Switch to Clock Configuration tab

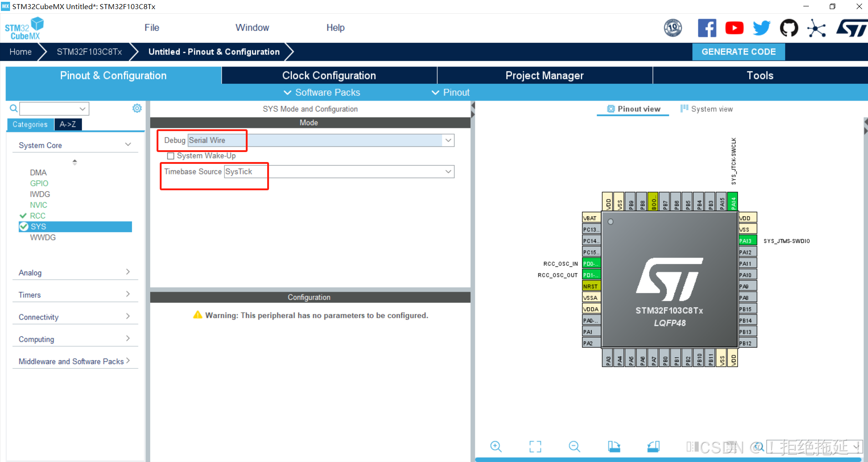(x=329, y=76)
